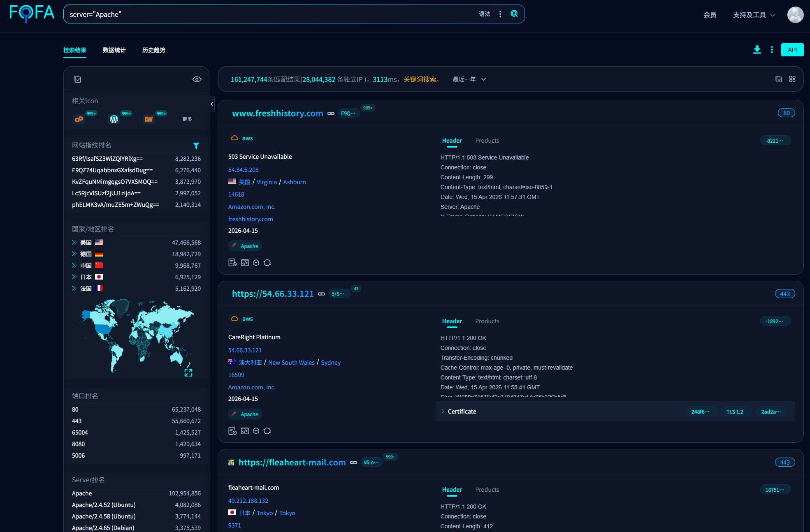Expand the 日本 country row
Image resolution: width=810 pixels, height=532 pixels.
[74, 277]
